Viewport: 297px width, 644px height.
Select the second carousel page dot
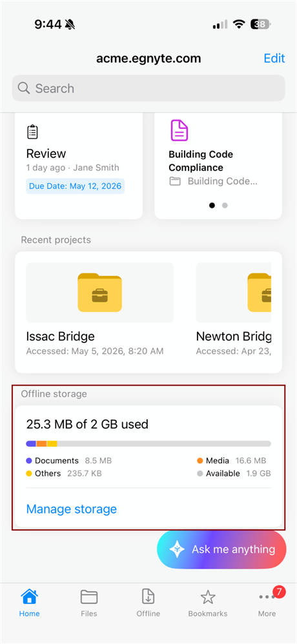coord(225,206)
